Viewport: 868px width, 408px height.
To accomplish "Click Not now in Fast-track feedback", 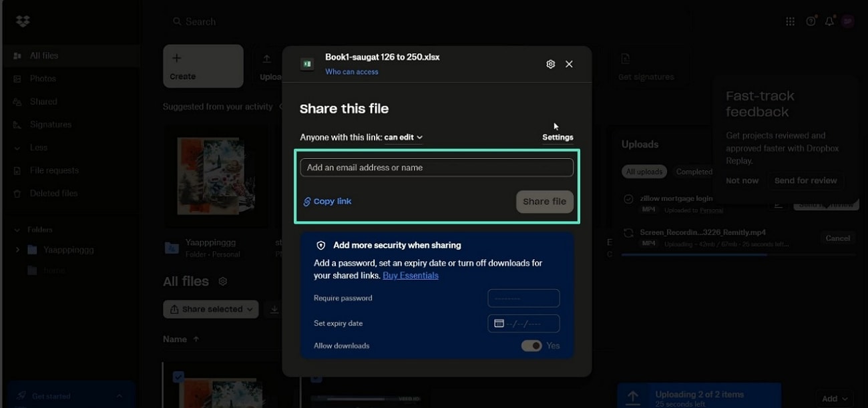I will [x=742, y=181].
